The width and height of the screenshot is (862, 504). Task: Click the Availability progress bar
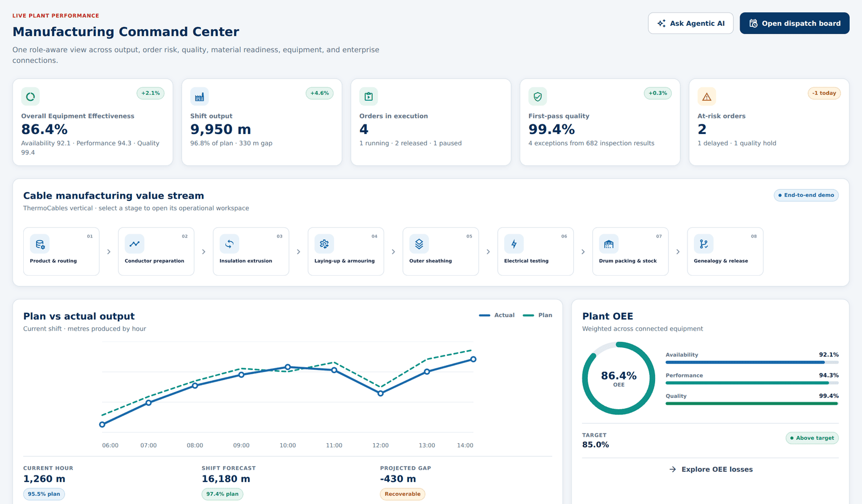(x=752, y=362)
